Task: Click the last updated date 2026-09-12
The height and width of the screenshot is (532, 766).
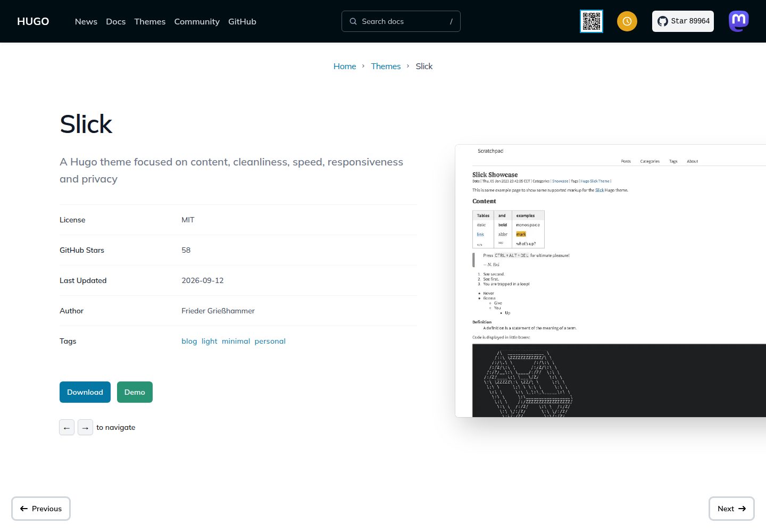Action: point(203,280)
